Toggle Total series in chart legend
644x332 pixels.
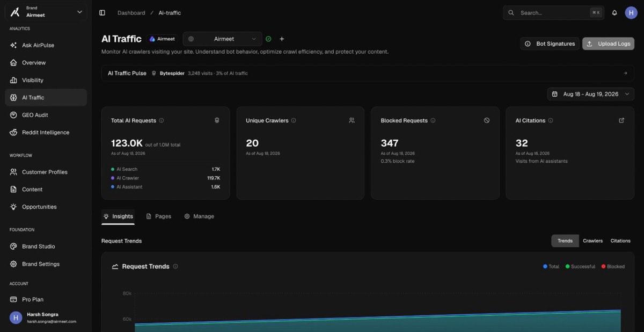tap(551, 266)
